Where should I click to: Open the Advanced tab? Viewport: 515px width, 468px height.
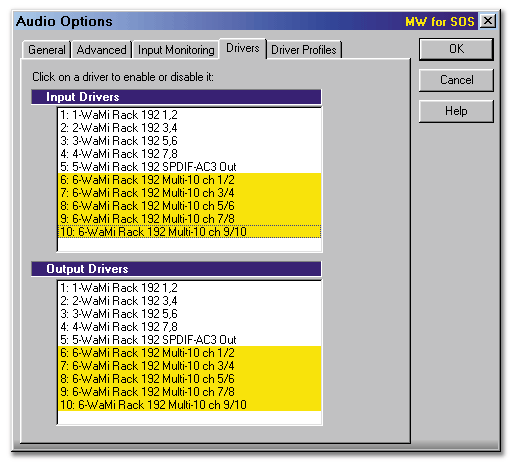click(102, 50)
